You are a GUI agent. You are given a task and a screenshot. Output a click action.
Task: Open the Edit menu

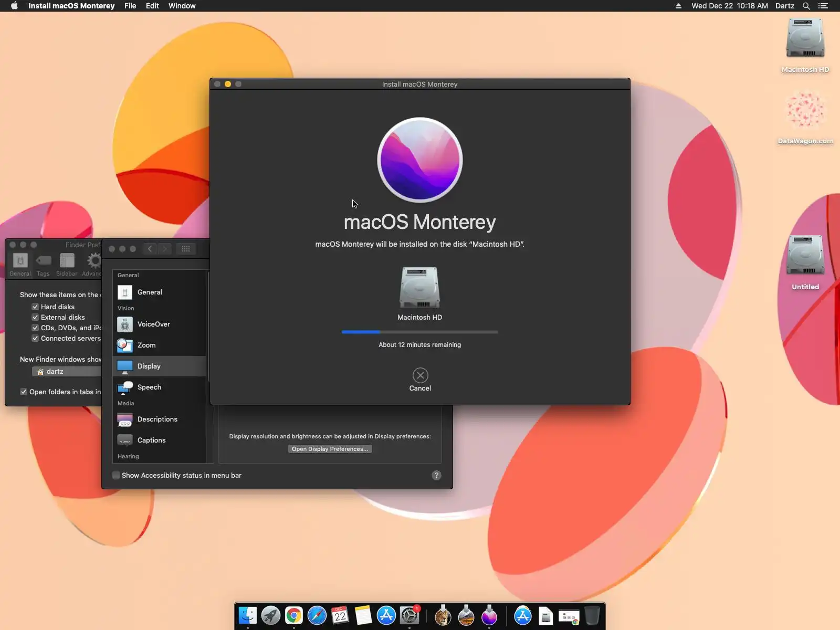coord(152,6)
